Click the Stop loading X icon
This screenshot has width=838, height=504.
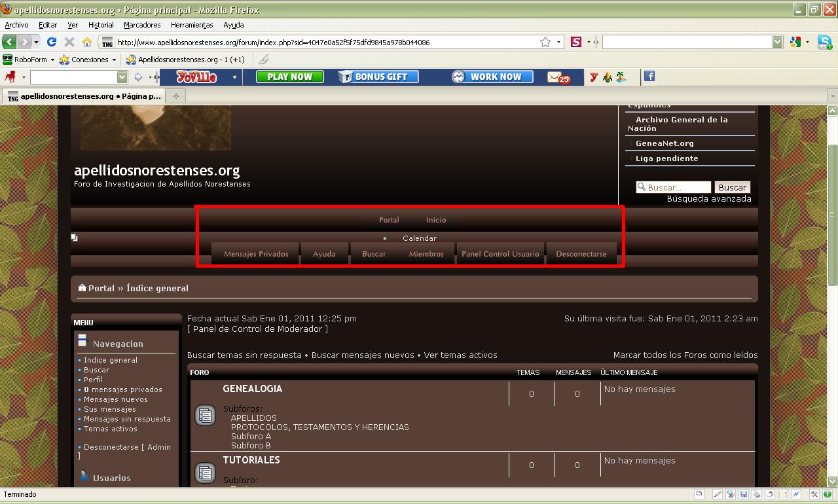(69, 42)
